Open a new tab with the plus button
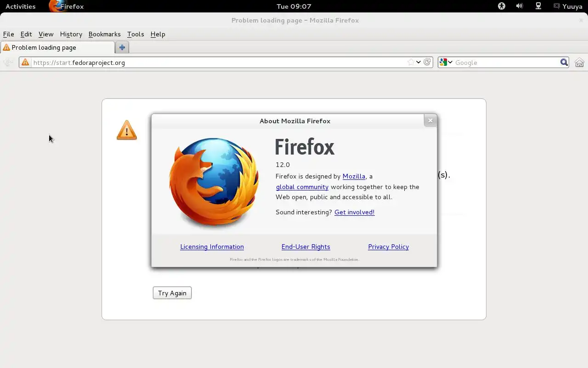 (122, 47)
